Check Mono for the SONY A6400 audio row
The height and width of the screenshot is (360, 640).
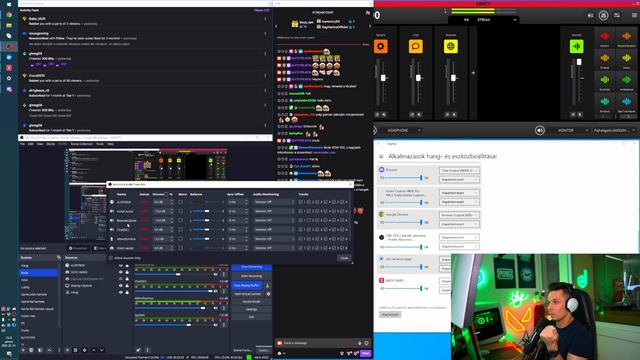pos(180,248)
